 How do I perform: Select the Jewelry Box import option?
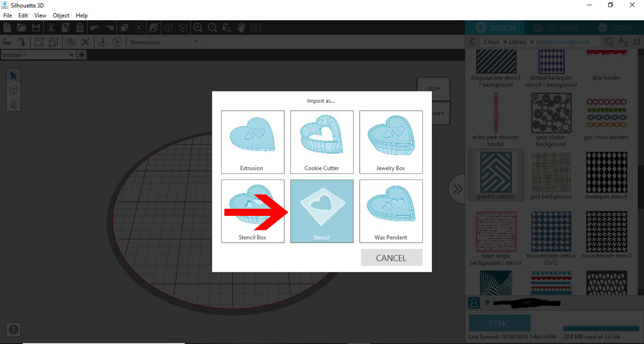pos(391,142)
